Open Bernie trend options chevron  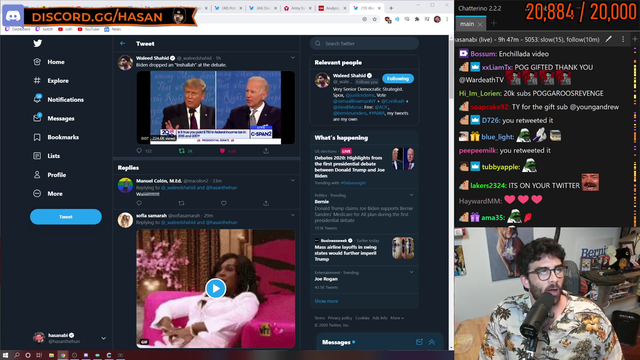pyautogui.click(x=411, y=195)
